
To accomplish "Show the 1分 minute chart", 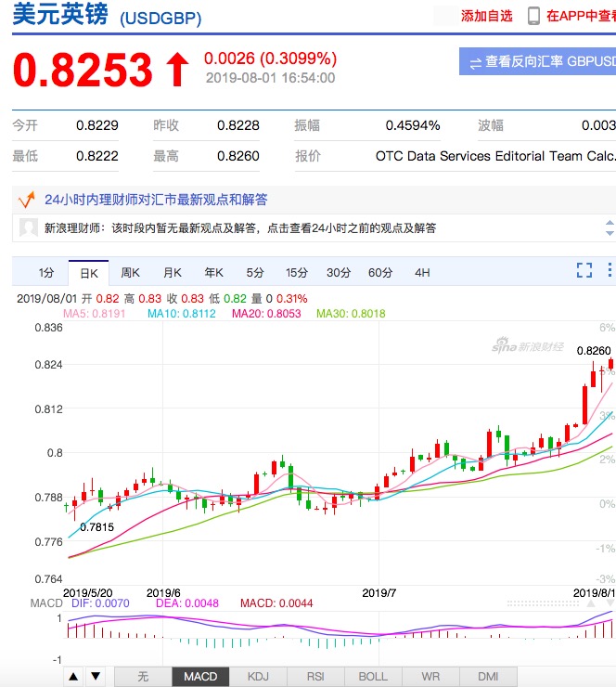I will pyautogui.click(x=46, y=273).
